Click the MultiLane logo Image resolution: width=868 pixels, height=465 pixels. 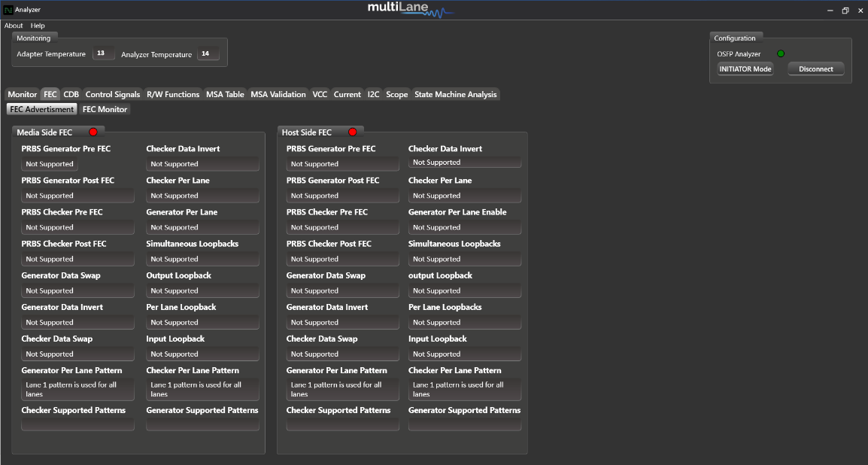[410, 9]
